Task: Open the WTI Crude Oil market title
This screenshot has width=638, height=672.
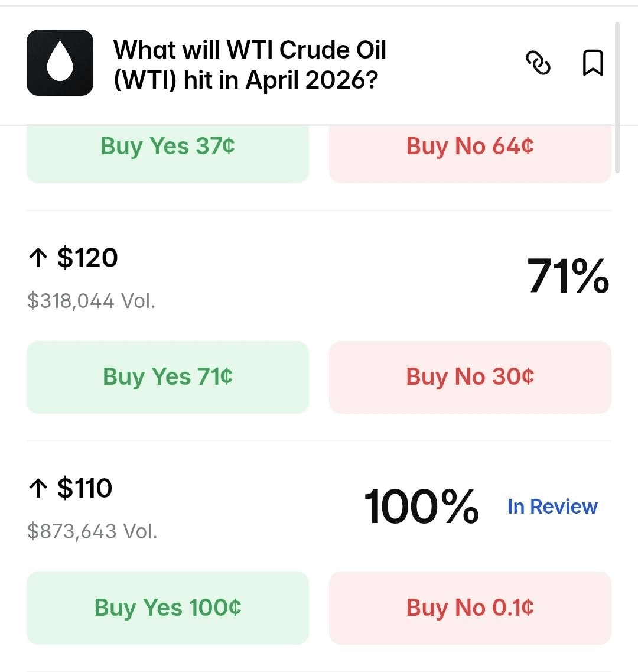Action: (249, 64)
